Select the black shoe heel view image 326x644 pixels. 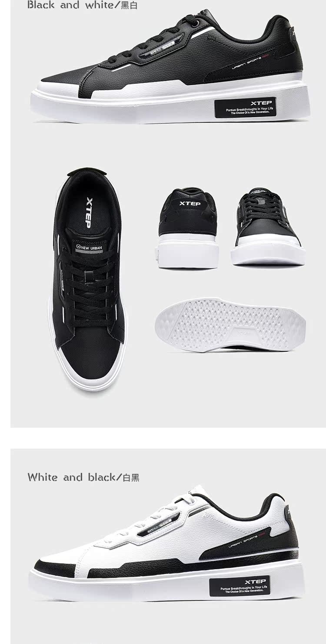pyautogui.click(x=188, y=228)
